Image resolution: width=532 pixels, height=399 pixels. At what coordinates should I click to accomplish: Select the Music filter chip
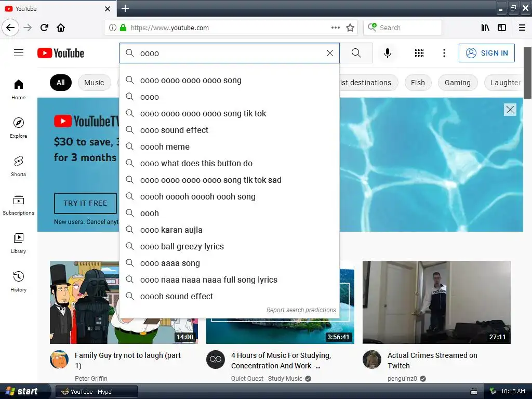click(x=95, y=83)
